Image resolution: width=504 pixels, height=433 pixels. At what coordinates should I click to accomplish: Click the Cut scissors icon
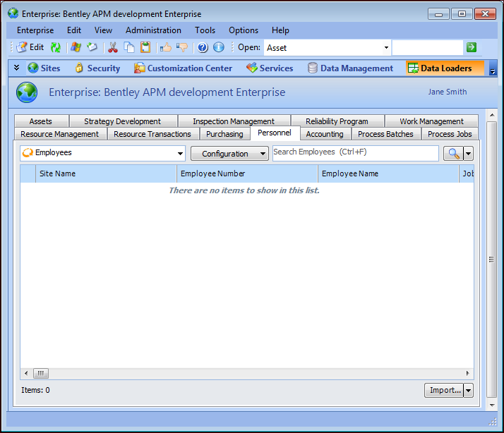tap(113, 47)
